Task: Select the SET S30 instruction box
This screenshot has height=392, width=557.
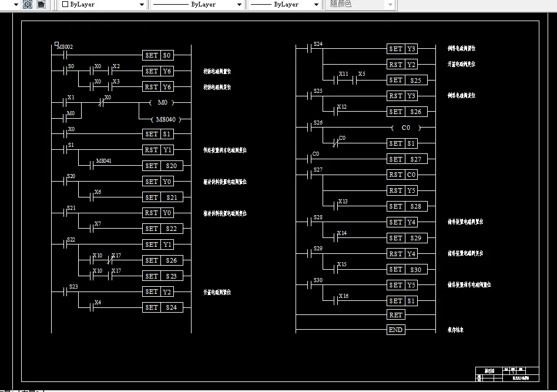Action: [407, 269]
